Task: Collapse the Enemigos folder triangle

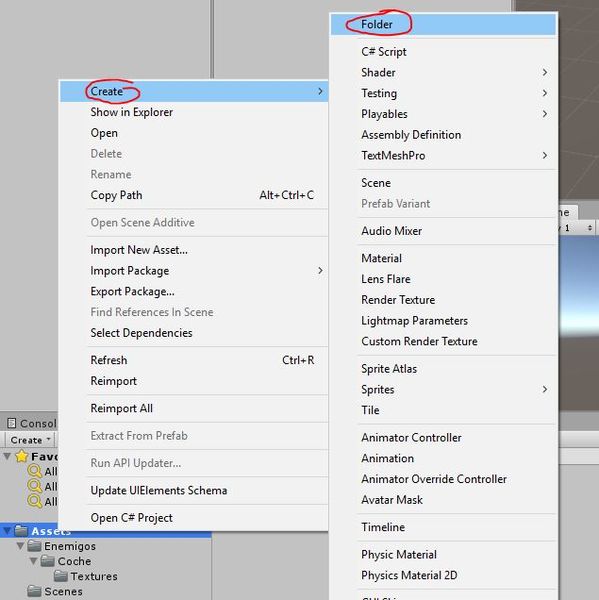Action: [21, 546]
